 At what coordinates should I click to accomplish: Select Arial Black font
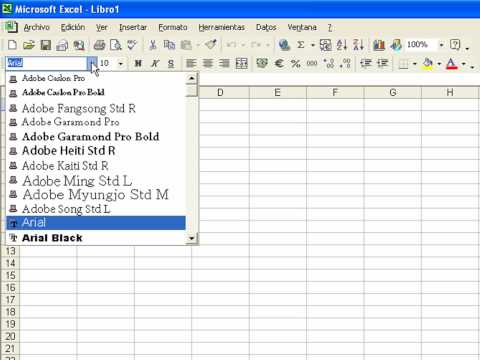96,238
